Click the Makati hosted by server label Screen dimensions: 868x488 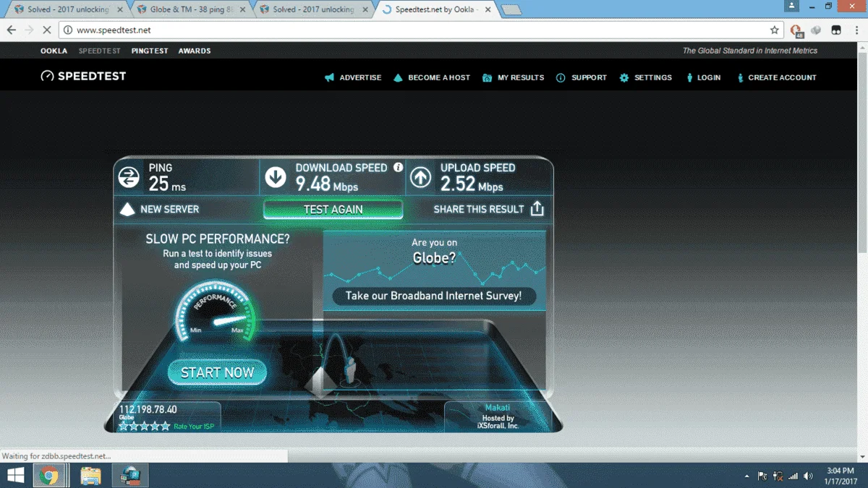tap(498, 418)
